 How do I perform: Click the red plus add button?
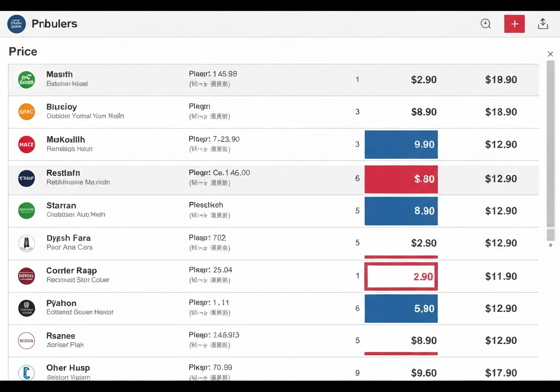[x=514, y=24]
